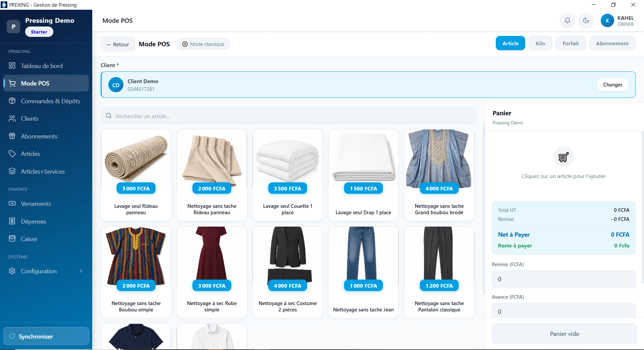
Task: Add Nettoyage sans tache Jean article
Action: [363, 272]
